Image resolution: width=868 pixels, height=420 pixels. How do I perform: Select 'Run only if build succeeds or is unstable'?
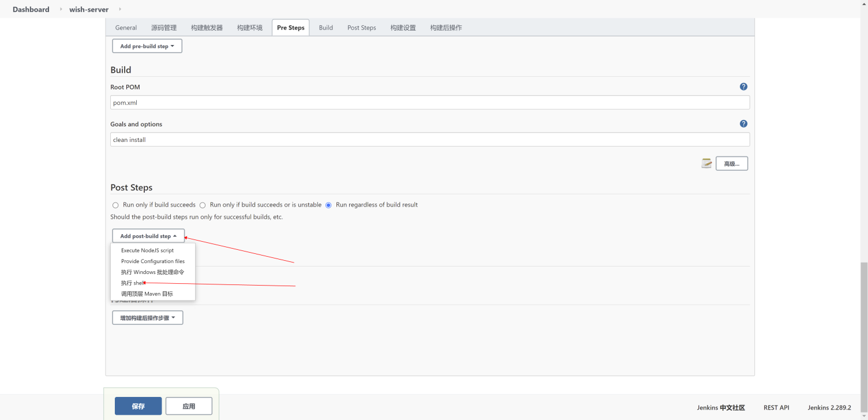pos(203,205)
